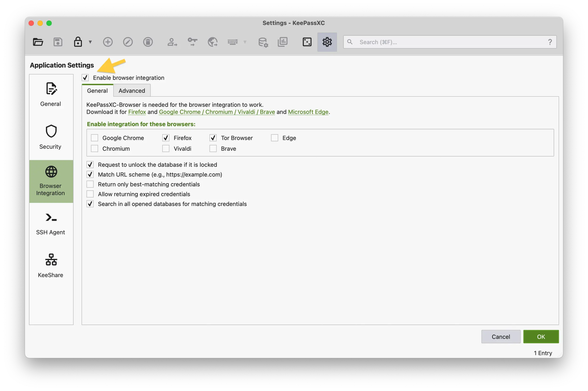Open a database file from the toolbar
Viewport: 588px width, 391px height.
tap(38, 42)
